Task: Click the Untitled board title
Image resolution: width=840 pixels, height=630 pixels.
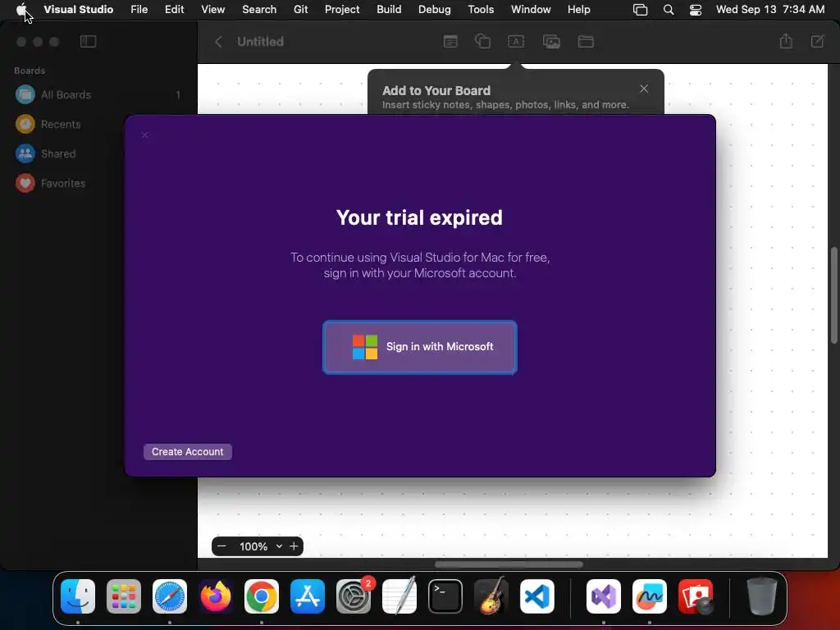Action: coord(260,41)
